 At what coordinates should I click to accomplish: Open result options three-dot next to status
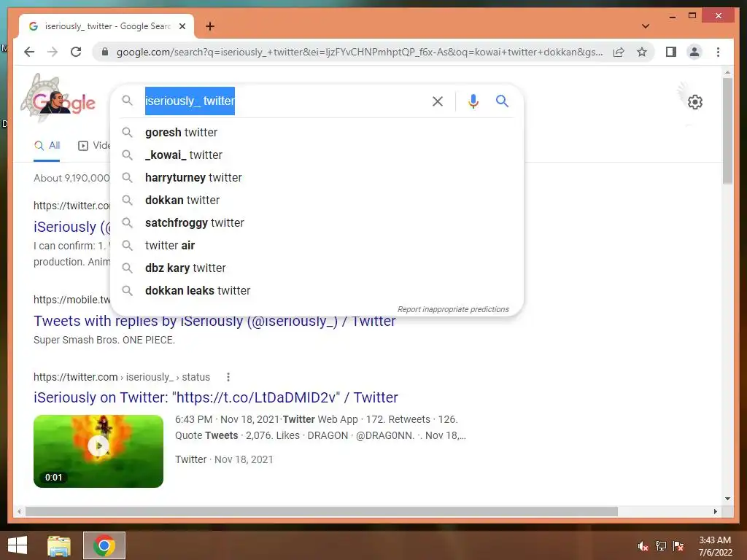pos(228,377)
